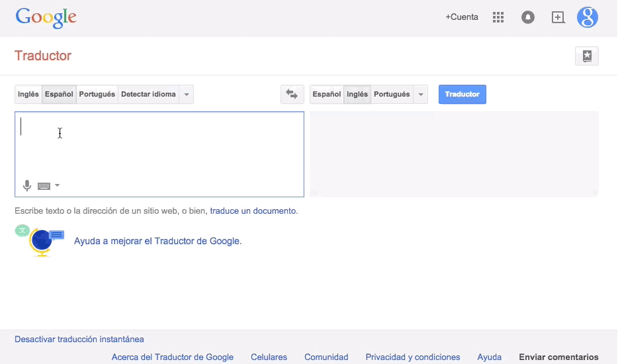Select Portugués as the source language
Screen dimensions: 618x364
coord(97,95)
